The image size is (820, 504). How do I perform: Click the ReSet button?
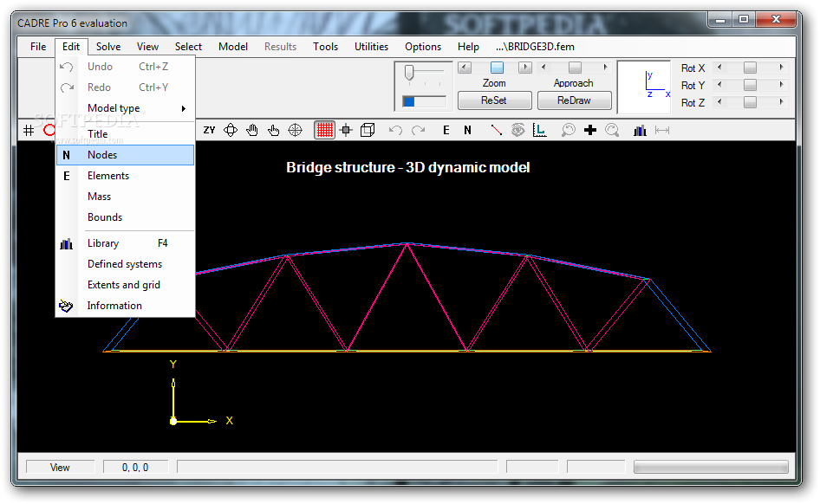coord(494,100)
